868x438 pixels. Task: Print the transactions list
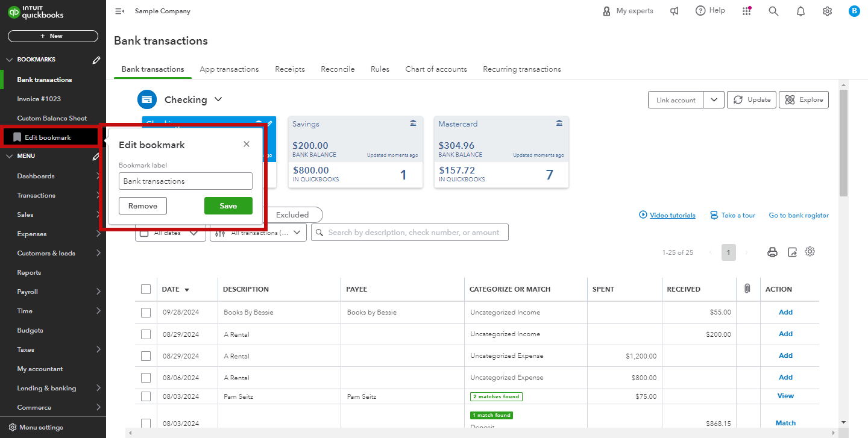[x=772, y=252]
